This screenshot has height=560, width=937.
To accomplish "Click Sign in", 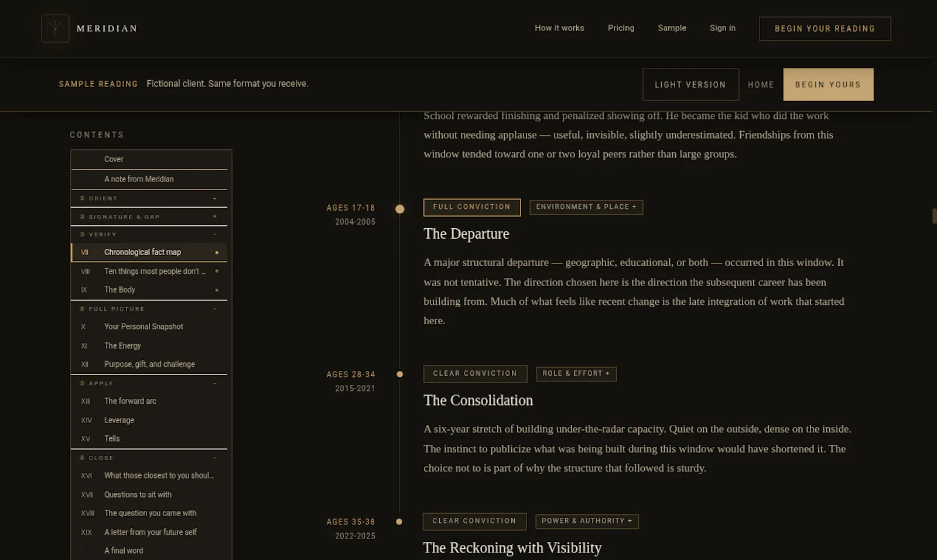I will coord(723,28).
